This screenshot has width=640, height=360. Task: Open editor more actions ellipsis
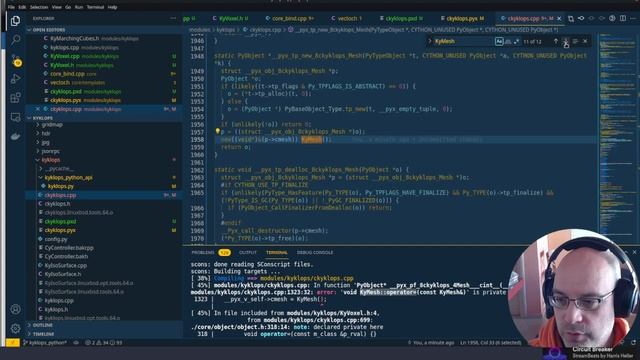[633, 18]
